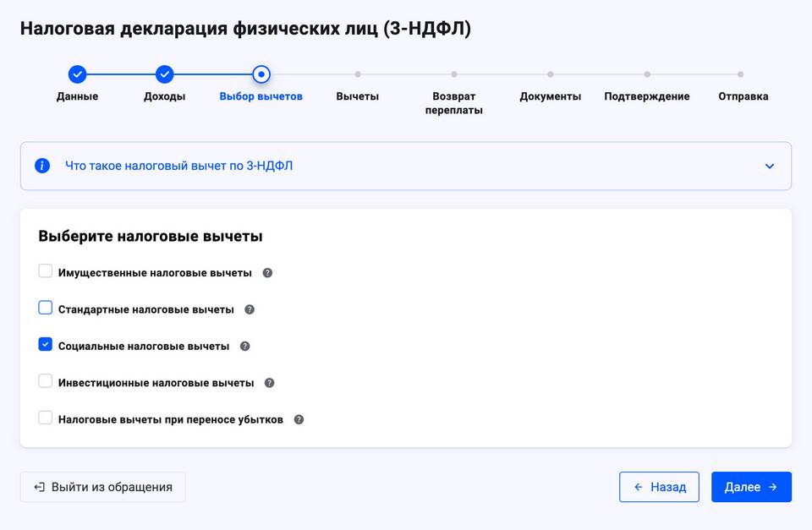This screenshot has width=812, height=530.
Task: Tick Инвестиционные налоговые вычеты checkbox
Action: [x=46, y=381]
